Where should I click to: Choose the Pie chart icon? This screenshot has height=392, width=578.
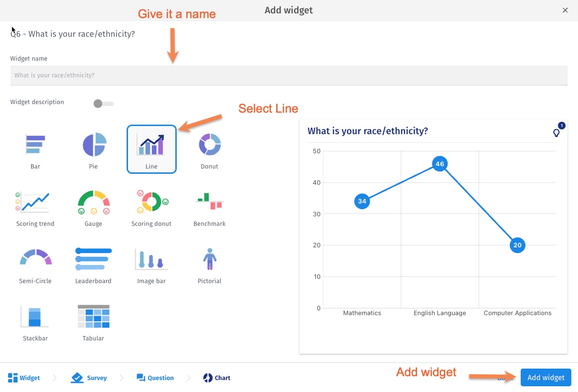coord(94,145)
